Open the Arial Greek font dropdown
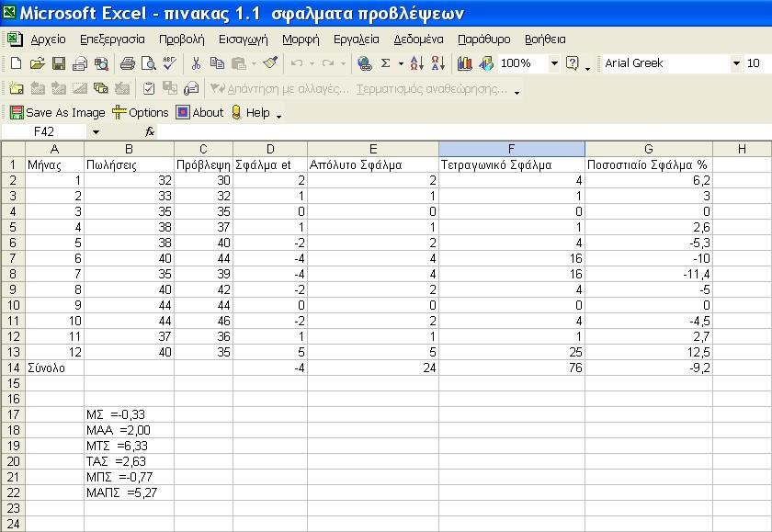Screen dimensions: 772x532 point(736,63)
